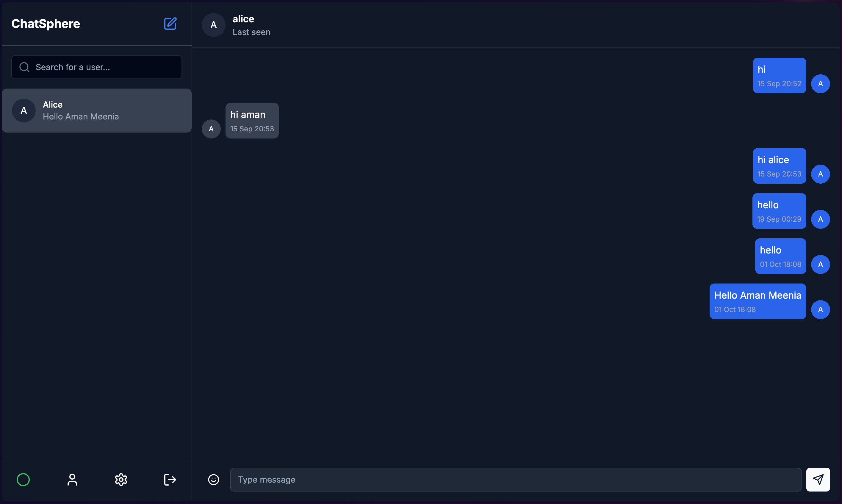The image size is (842, 504).
Task: Click the 'hi alice' message bubble
Action: click(779, 166)
